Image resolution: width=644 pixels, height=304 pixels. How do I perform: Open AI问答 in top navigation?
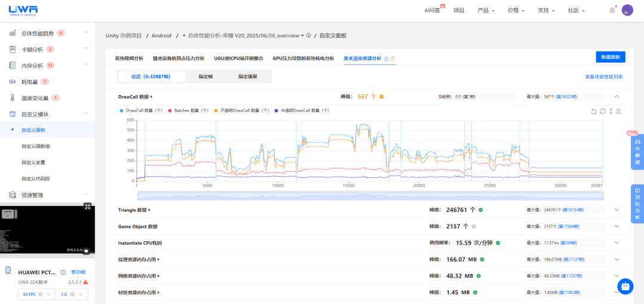[432, 10]
